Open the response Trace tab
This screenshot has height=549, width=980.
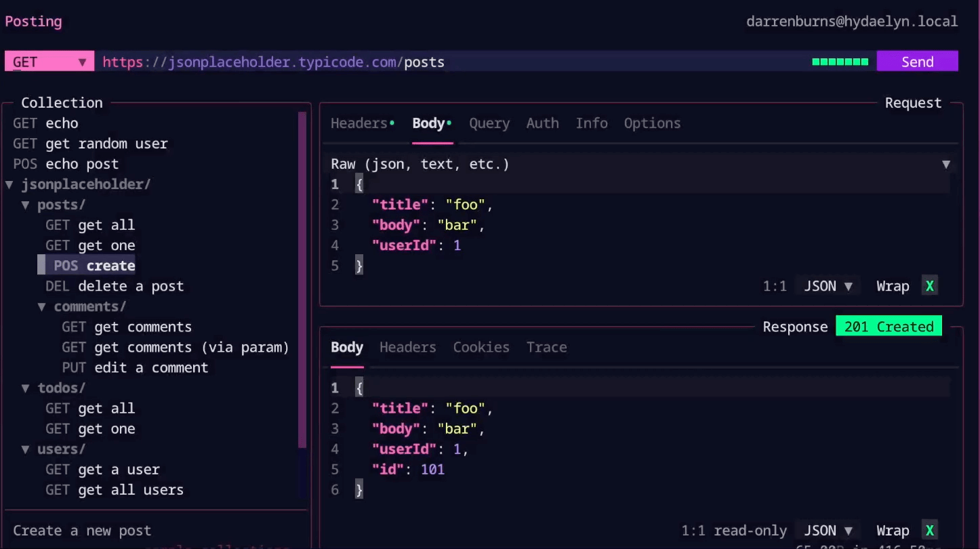pos(546,347)
